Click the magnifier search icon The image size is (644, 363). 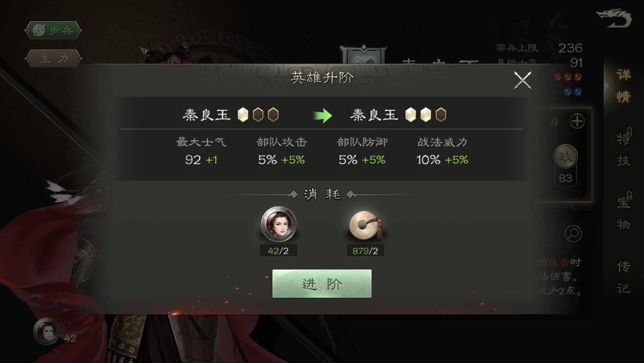point(573,233)
